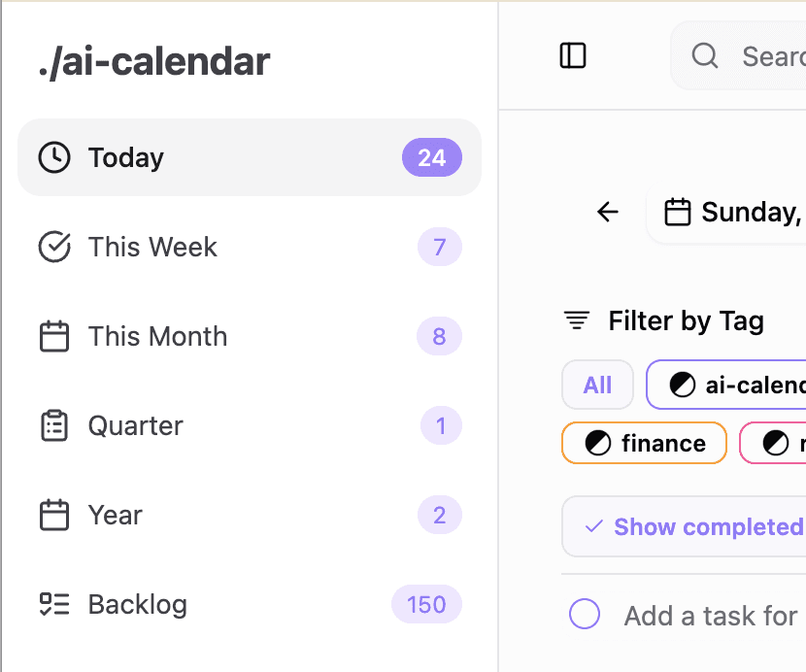Click the Quarter clipboard icon
The image size is (806, 672).
pyautogui.click(x=54, y=426)
